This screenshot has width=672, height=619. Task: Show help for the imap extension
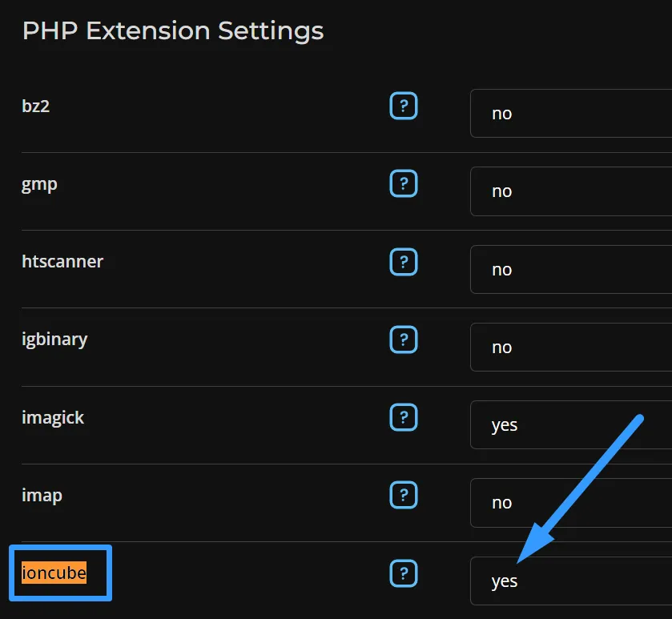point(404,495)
